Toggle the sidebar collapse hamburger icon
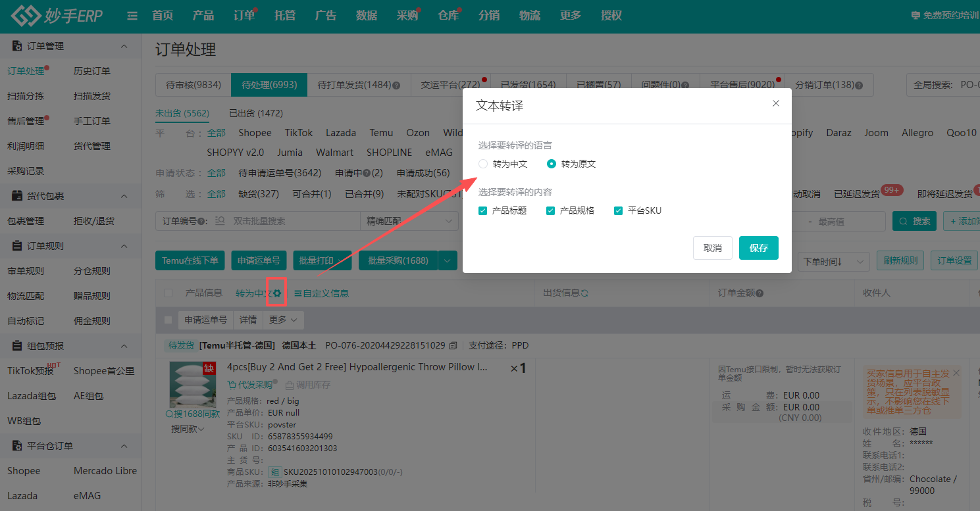This screenshot has width=980, height=511. (132, 16)
